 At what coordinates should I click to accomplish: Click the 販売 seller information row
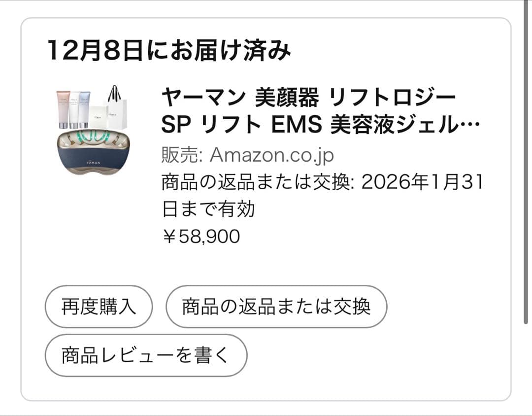click(x=246, y=154)
